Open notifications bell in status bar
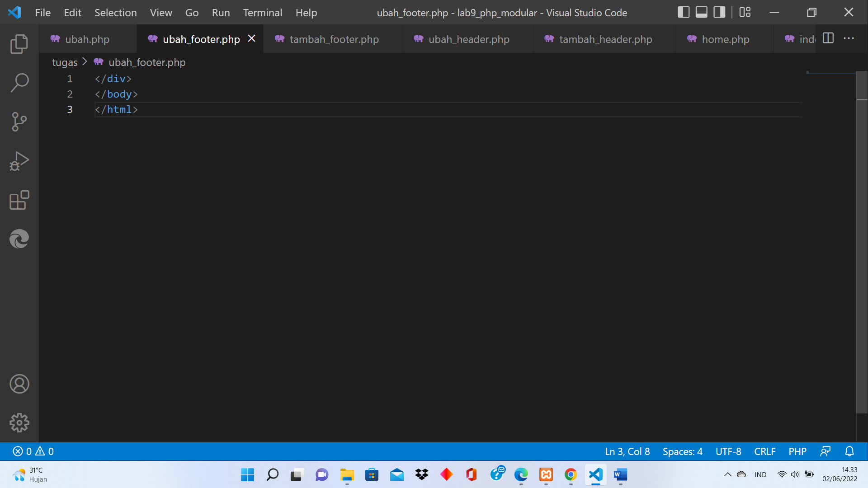The width and height of the screenshot is (868, 488). click(849, 451)
